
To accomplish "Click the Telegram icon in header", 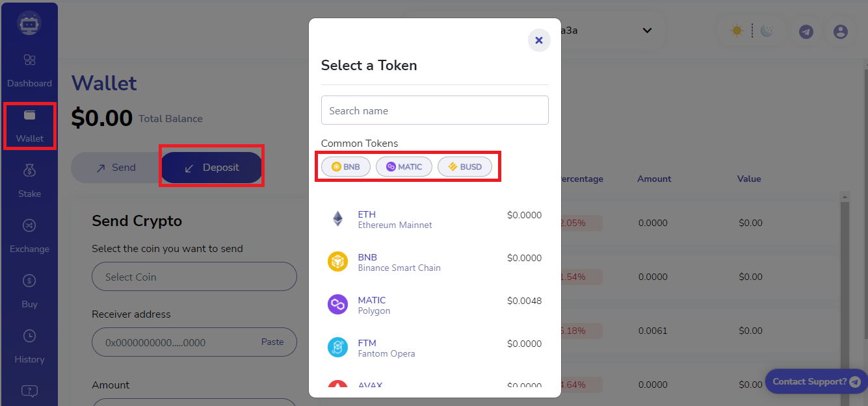I will [x=806, y=31].
